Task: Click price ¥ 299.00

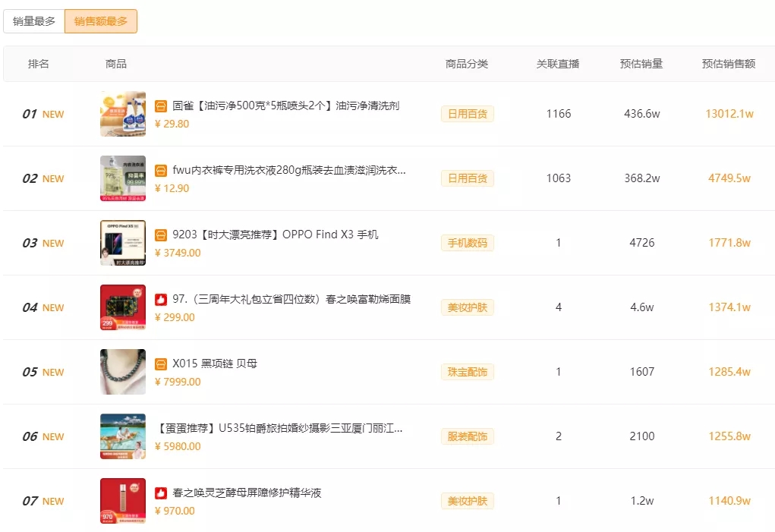Action: [175, 318]
